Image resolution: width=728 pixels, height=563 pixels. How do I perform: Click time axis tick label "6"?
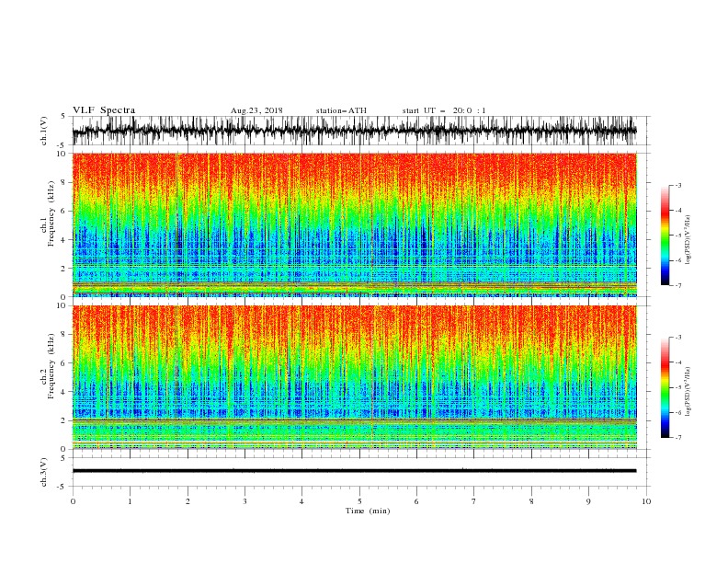(x=416, y=501)
